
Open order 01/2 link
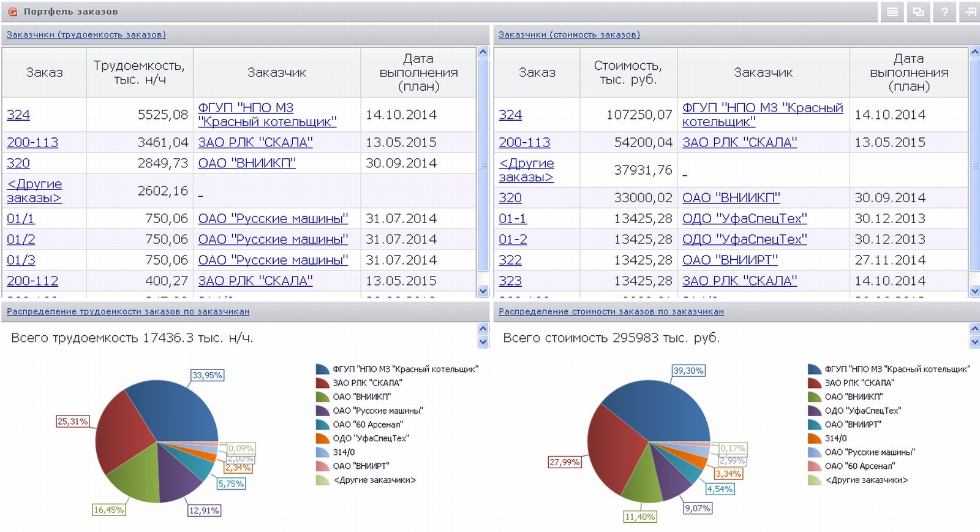pos(21,239)
